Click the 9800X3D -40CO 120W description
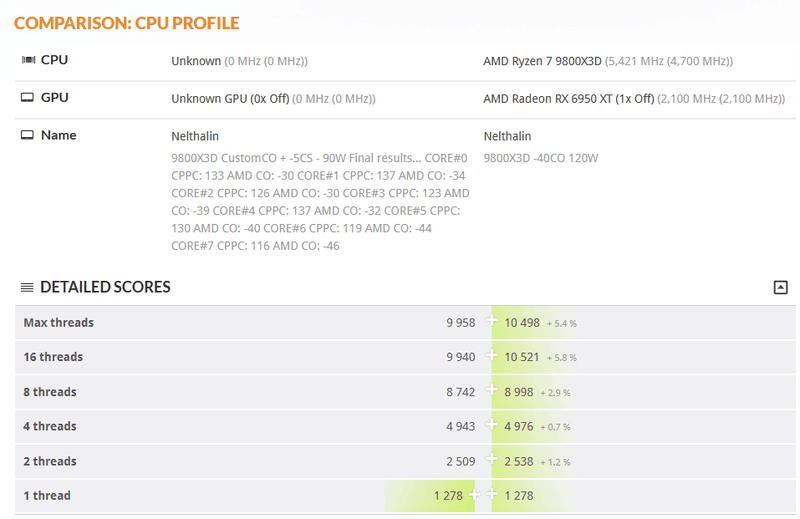Screen dimensions: 800x519 [x=540, y=158]
